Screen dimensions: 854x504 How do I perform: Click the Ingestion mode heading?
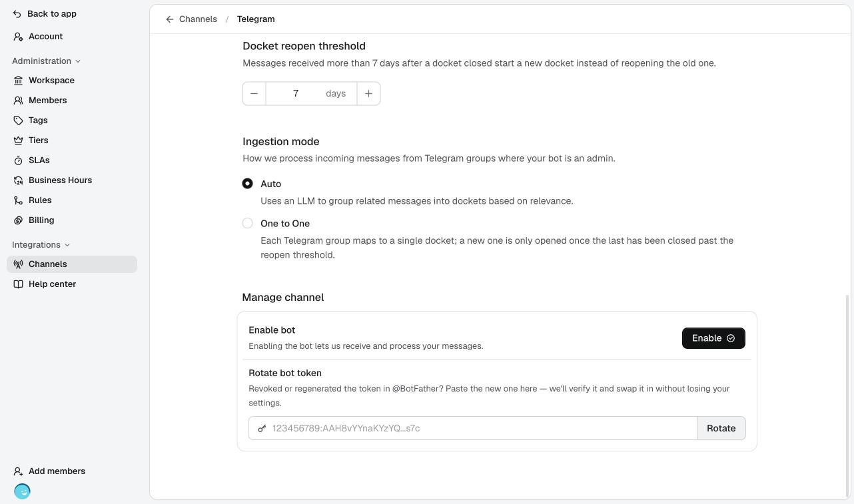[281, 142]
